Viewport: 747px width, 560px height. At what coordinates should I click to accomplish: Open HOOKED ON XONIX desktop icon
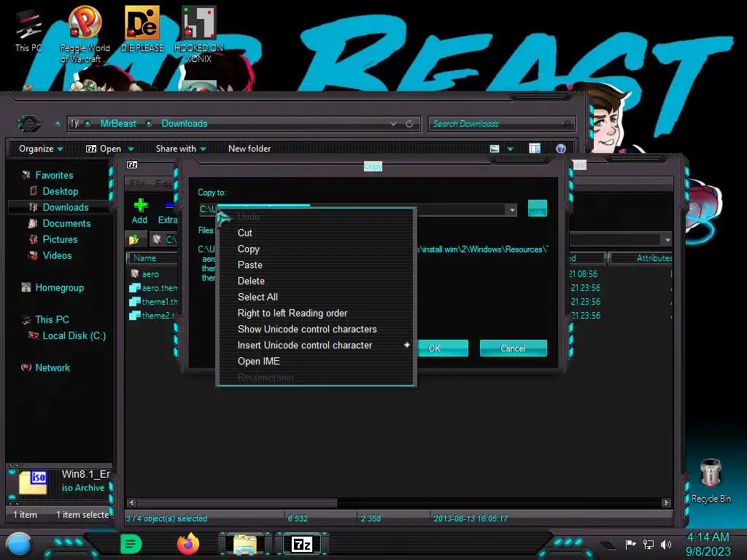coord(198,34)
